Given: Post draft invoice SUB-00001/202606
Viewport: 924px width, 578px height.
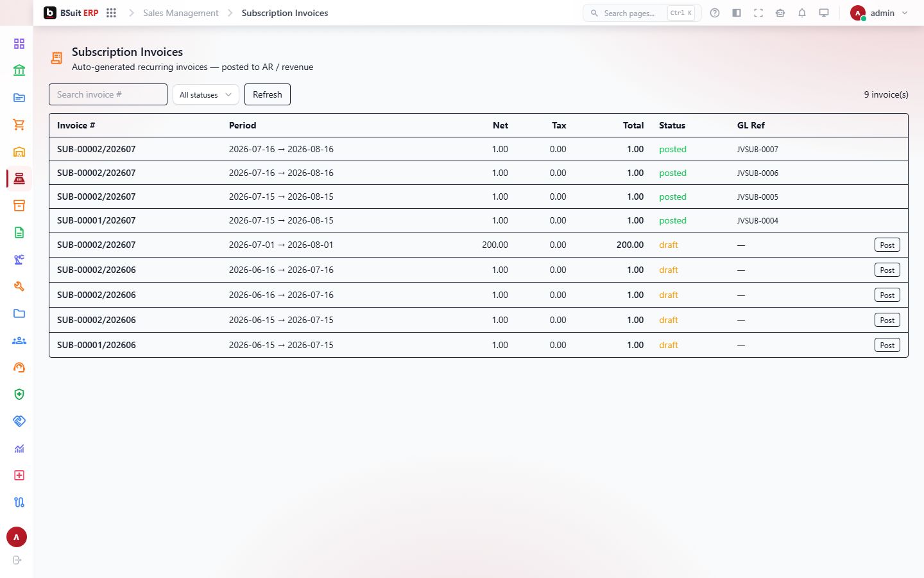Looking at the screenshot, I should [x=887, y=345].
